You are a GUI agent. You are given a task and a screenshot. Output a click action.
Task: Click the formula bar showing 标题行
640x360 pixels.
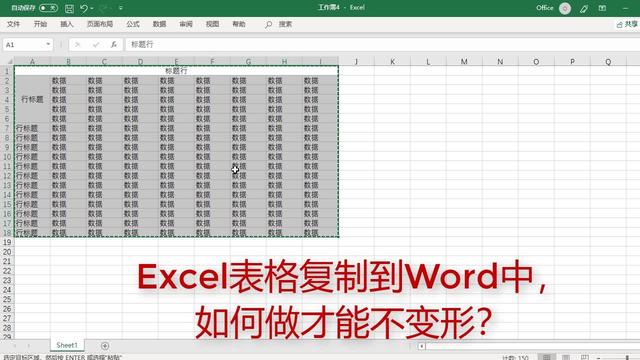[x=382, y=44]
